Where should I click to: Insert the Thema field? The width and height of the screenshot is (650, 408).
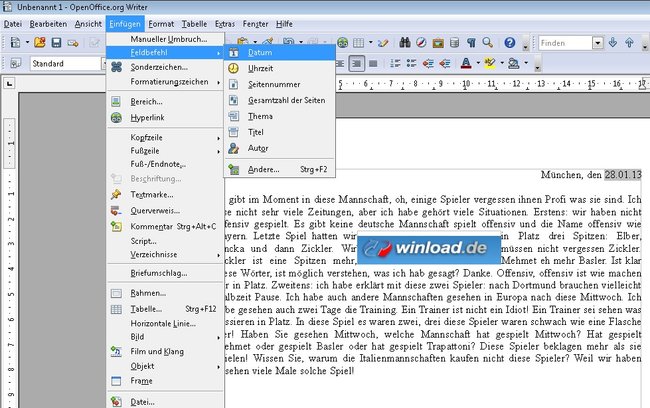coord(280,116)
